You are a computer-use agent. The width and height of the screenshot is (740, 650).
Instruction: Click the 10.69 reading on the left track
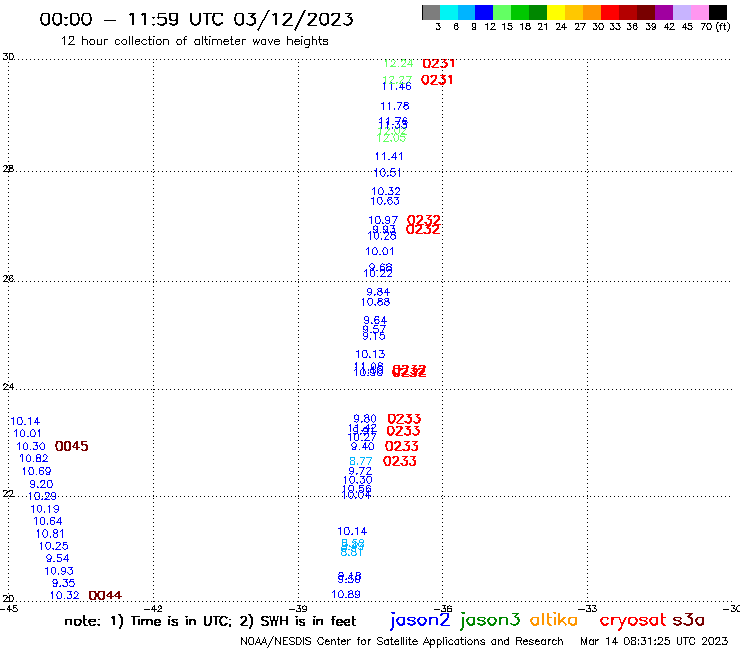36,471
